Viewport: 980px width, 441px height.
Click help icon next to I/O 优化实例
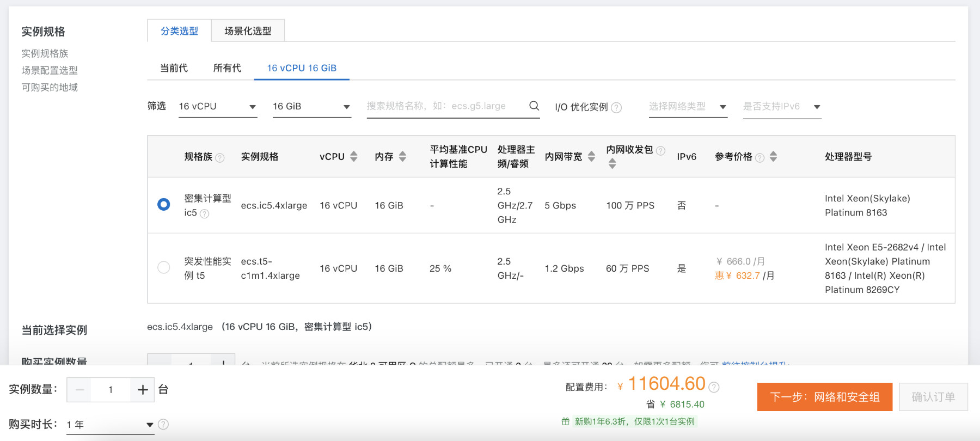click(x=616, y=108)
